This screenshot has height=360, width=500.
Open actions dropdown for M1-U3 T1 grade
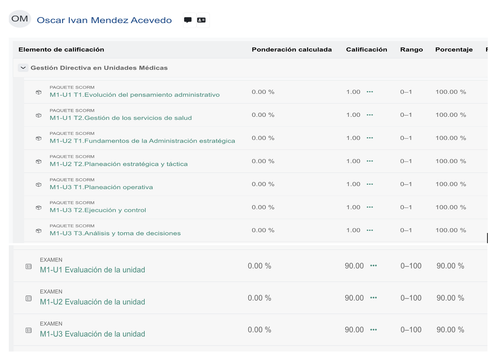tap(370, 184)
